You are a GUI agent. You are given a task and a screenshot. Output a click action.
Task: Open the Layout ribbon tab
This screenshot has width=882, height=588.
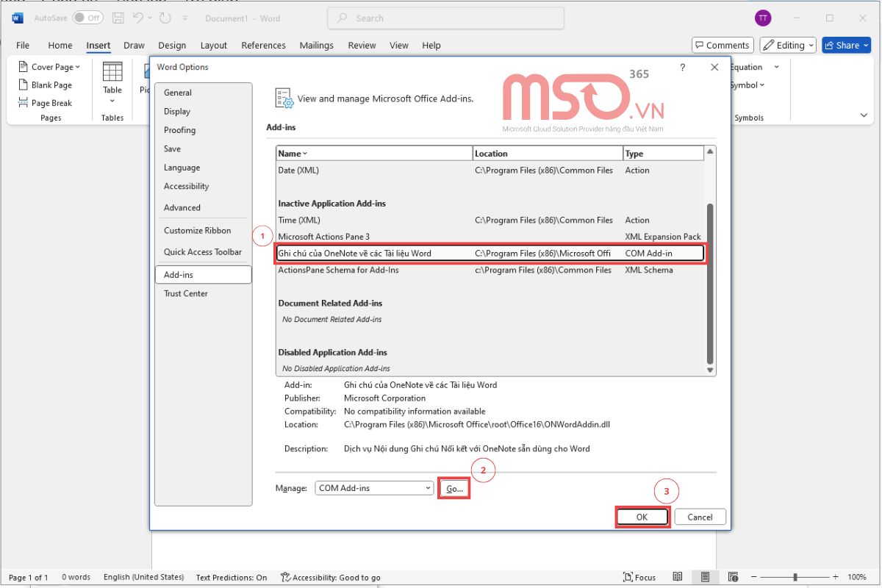214,45
